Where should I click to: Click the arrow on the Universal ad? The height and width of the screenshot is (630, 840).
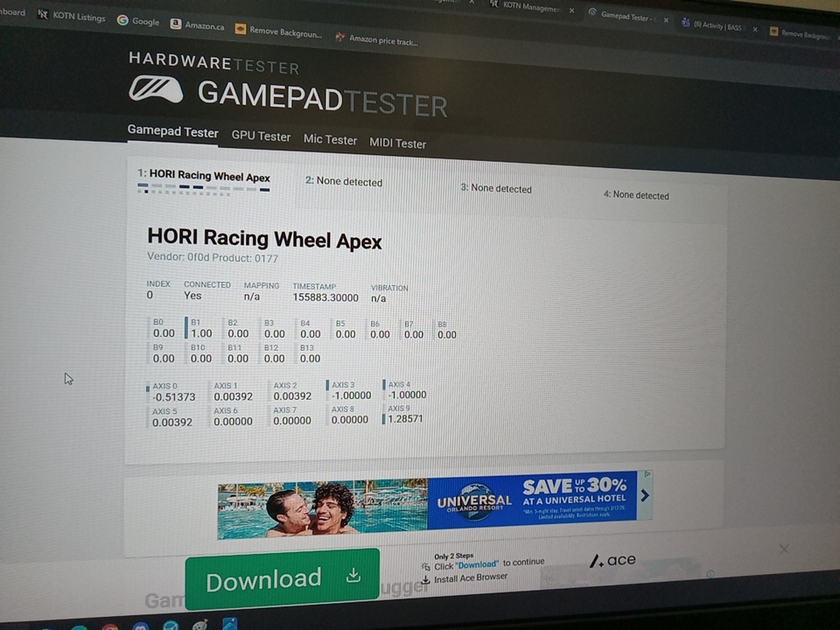tap(645, 495)
